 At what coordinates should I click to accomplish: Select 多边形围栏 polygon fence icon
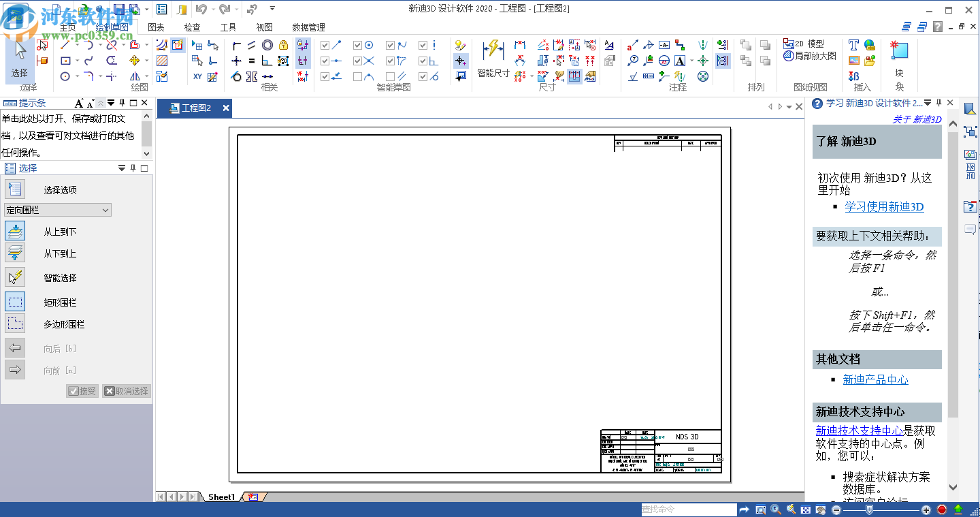[x=15, y=324]
